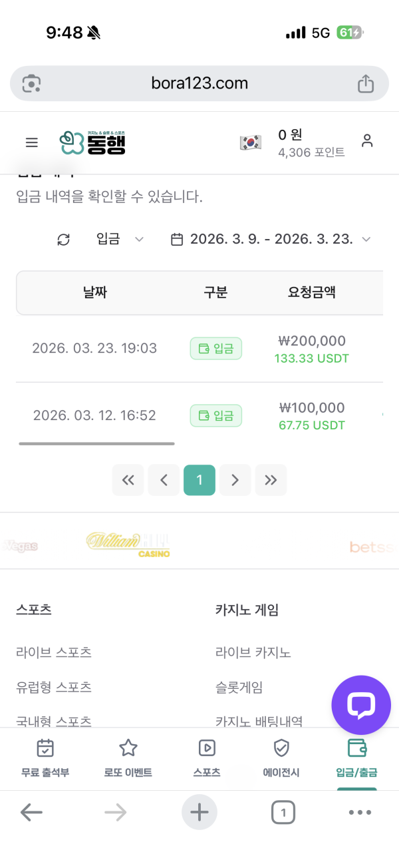
Task: Click the 동행 site logo
Action: [93, 142]
